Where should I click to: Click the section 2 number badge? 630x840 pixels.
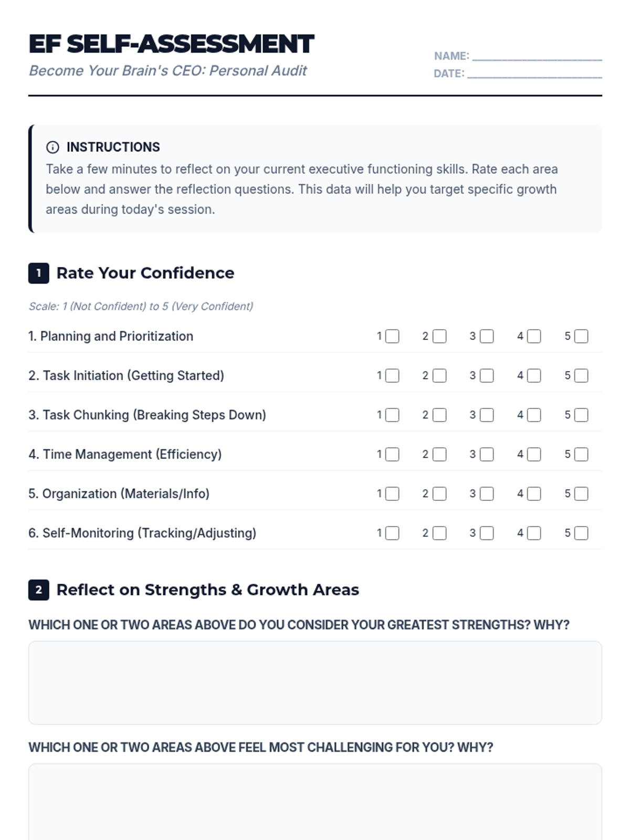pyautogui.click(x=38, y=590)
